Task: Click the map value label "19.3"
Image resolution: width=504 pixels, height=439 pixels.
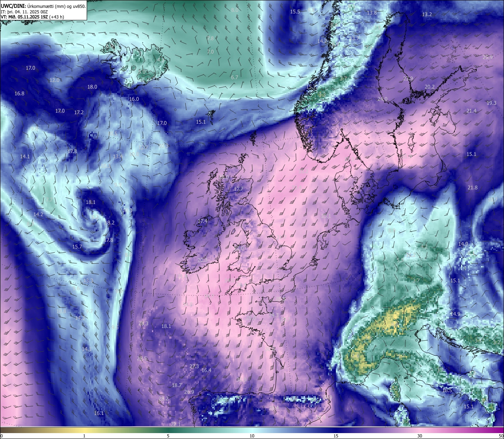Action: click(491, 103)
